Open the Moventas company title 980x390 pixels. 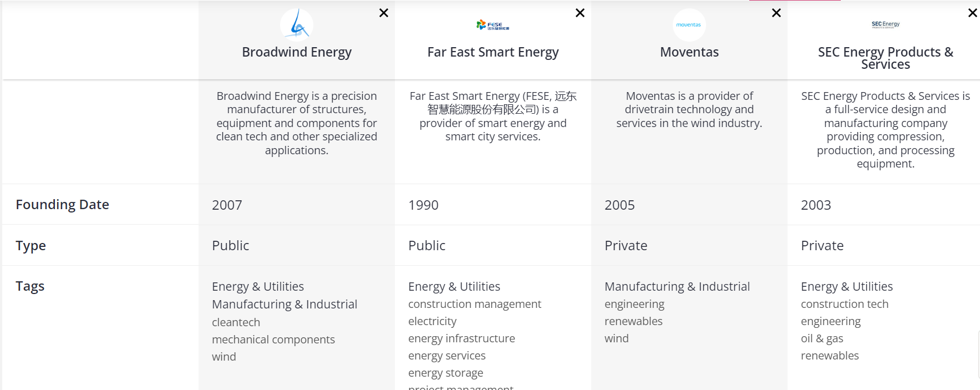(x=689, y=52)
